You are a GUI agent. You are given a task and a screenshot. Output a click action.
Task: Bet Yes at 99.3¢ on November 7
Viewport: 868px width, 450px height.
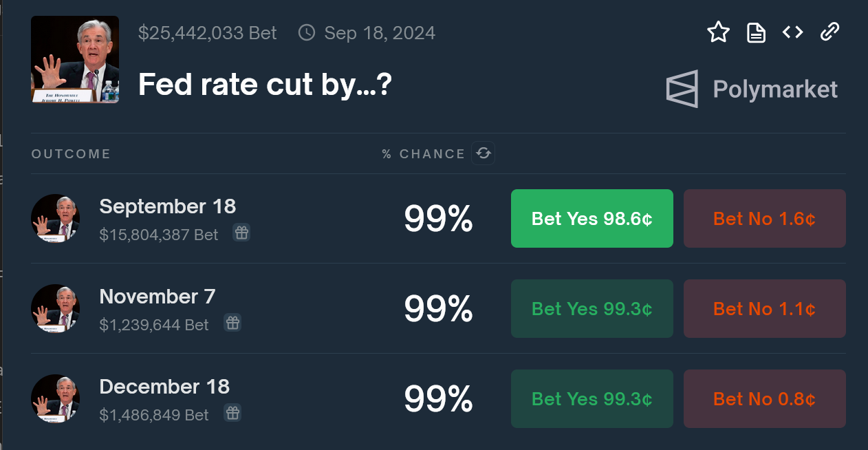pyautogui.click(x=592, y=308)
